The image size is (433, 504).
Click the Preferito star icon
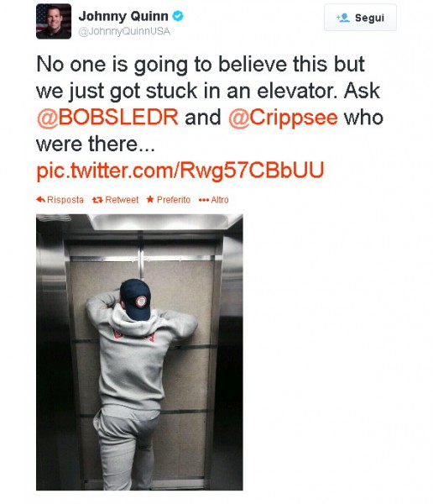coord(150,200)
